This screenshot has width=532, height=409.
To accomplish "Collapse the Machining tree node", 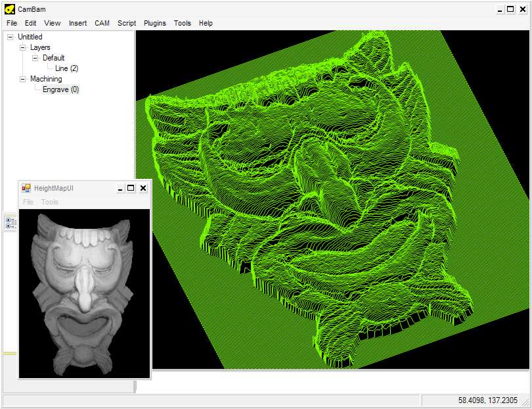I will tap(23, 79).
